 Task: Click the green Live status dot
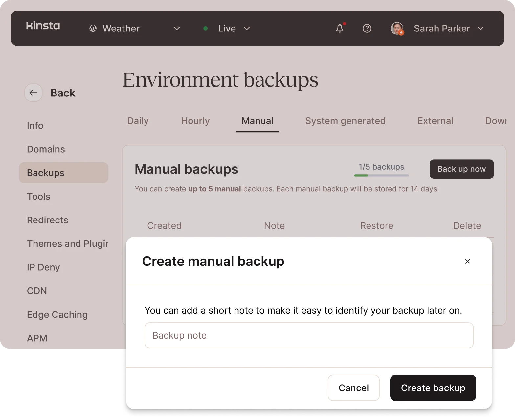click(x=206, y=29)
